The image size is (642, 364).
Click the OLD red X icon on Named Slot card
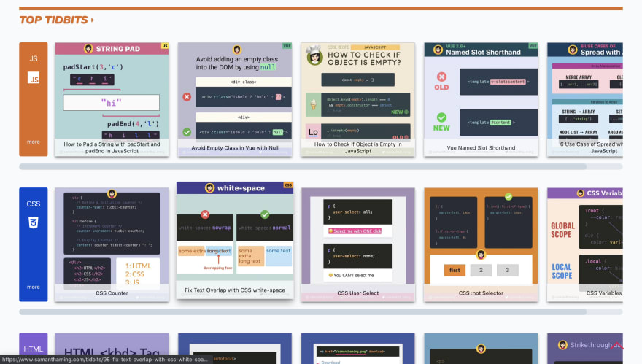(x=441, y=77)
